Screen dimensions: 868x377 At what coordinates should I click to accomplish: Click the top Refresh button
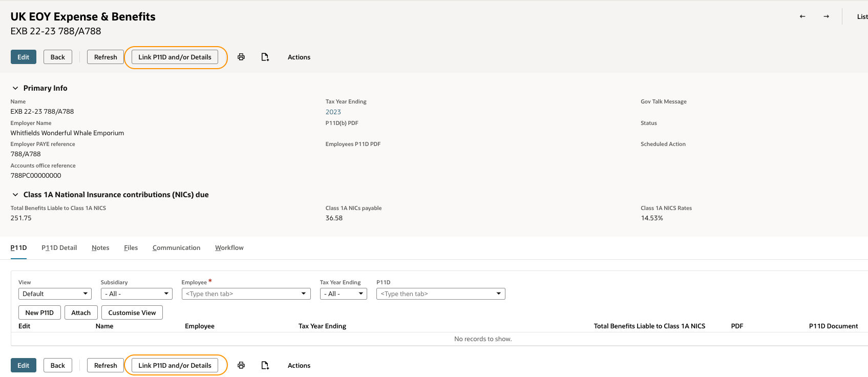point(105,57)
